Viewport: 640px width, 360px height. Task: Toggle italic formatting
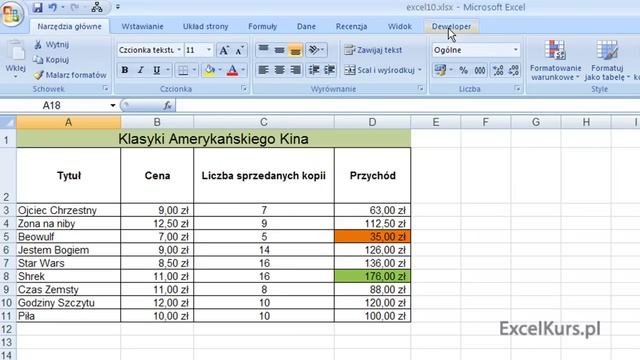[140, 70]
